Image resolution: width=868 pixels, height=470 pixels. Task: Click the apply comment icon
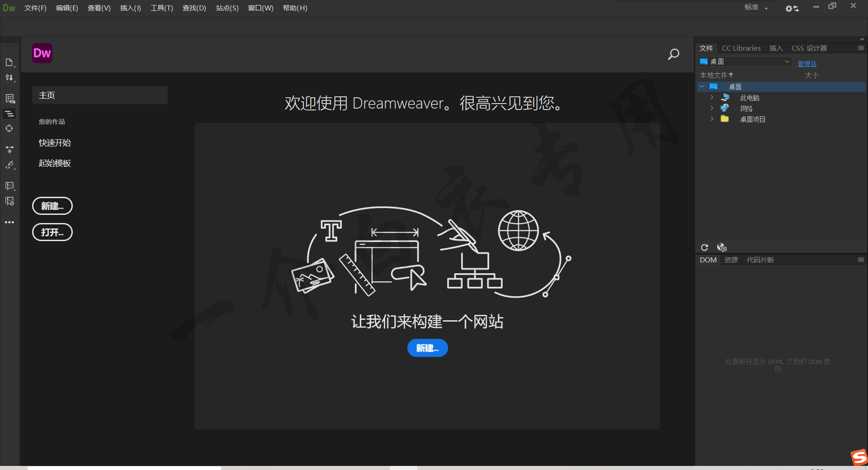[9, 186]
